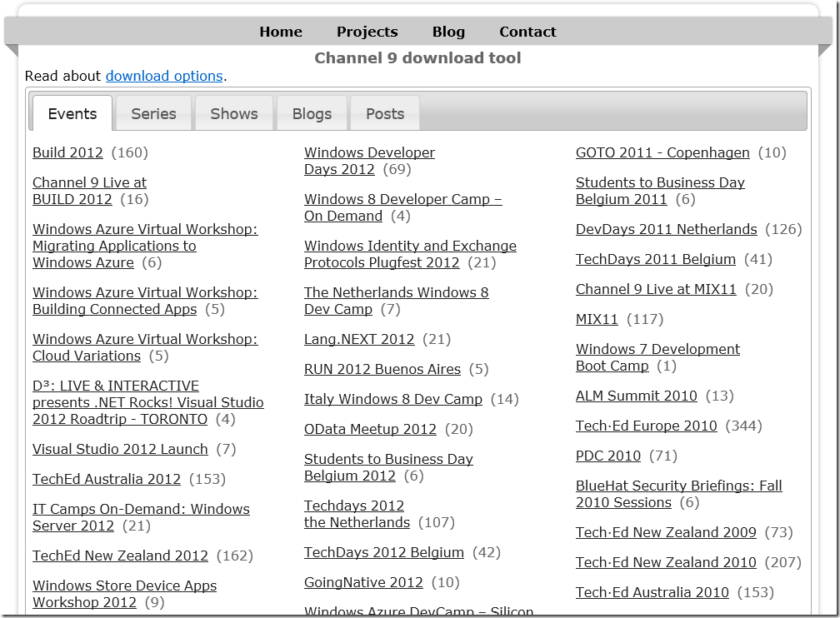The height and width of the screenshot is (618, 840).
Task: Open Windows 8 Developer Camp – On Demand
Action: click(x=402, y=207)
